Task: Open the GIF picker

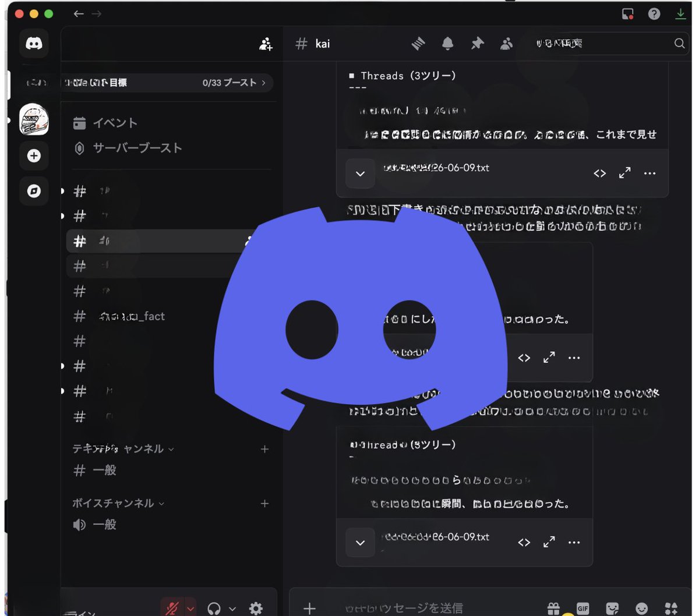Action: pos(582,608)
